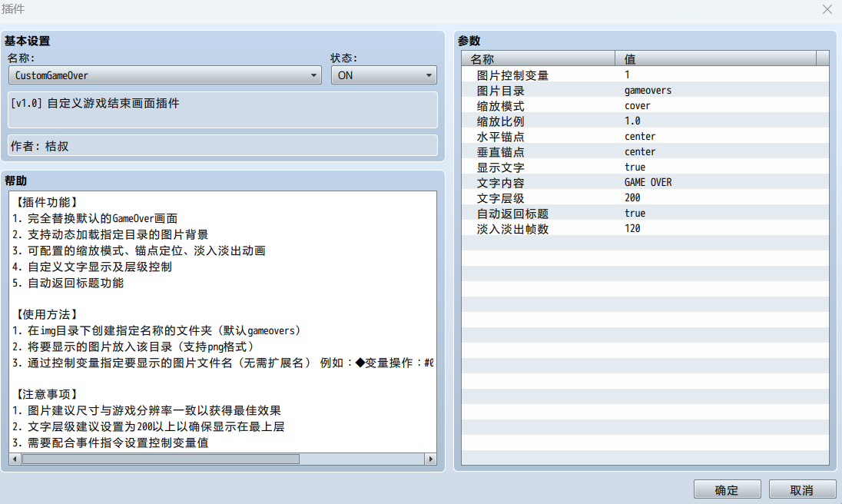842x504 pixels.
Task: Close the 插件 dialog window
Action: pos(827,9)
